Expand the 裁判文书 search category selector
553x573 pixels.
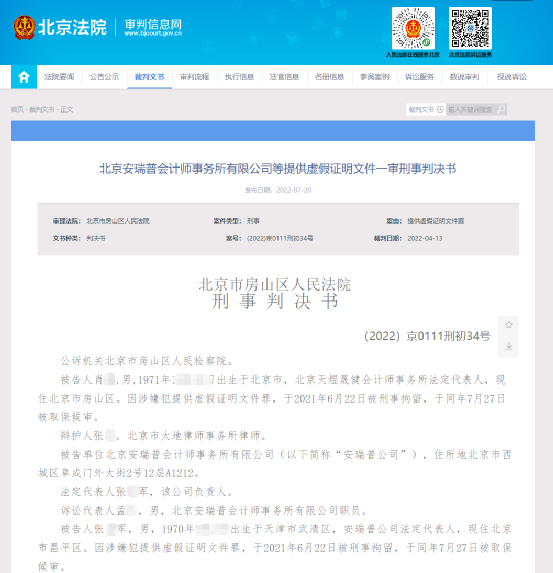[426, 109]
